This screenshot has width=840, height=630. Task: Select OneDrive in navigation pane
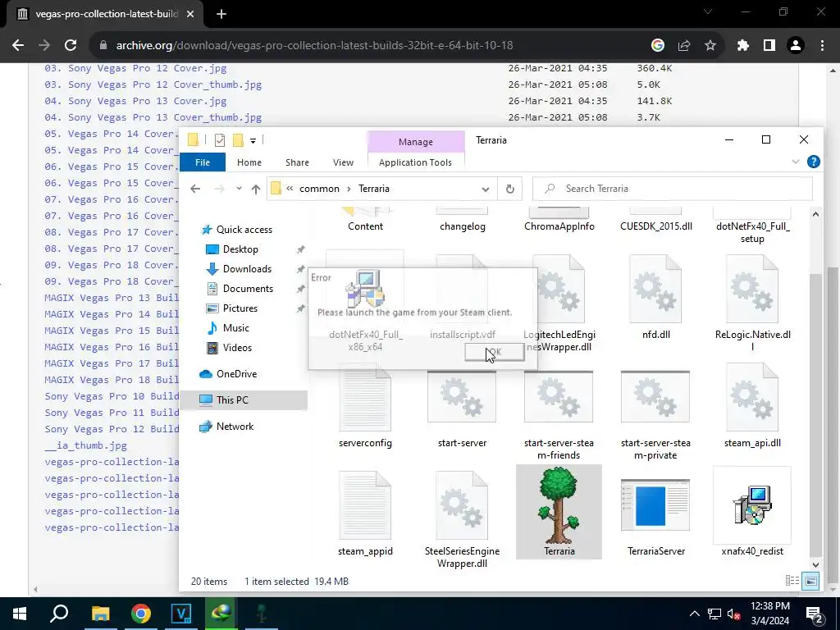coord(236,374)
